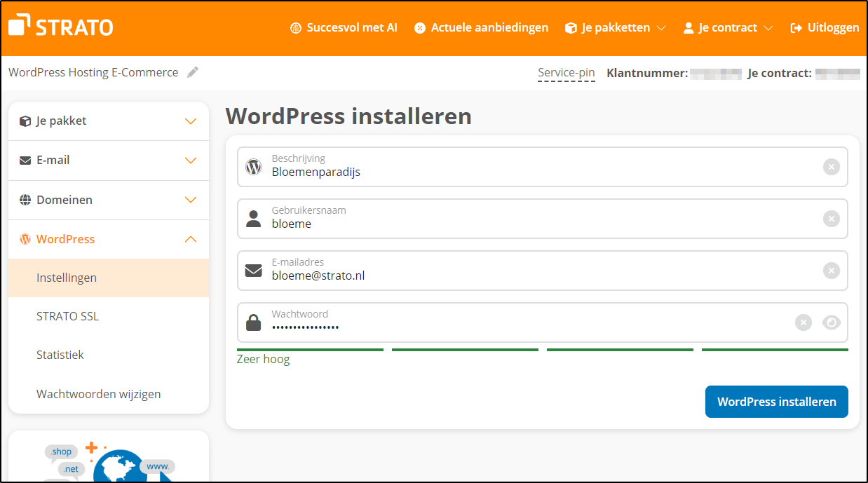The image size is (868, 483).
Task: Select Instellingen in the WordPress sidebar
Action: point(67,278)
